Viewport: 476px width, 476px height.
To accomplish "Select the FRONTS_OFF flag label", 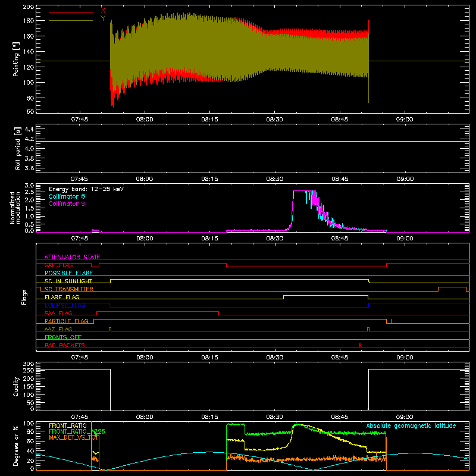I will pos(63,337).
